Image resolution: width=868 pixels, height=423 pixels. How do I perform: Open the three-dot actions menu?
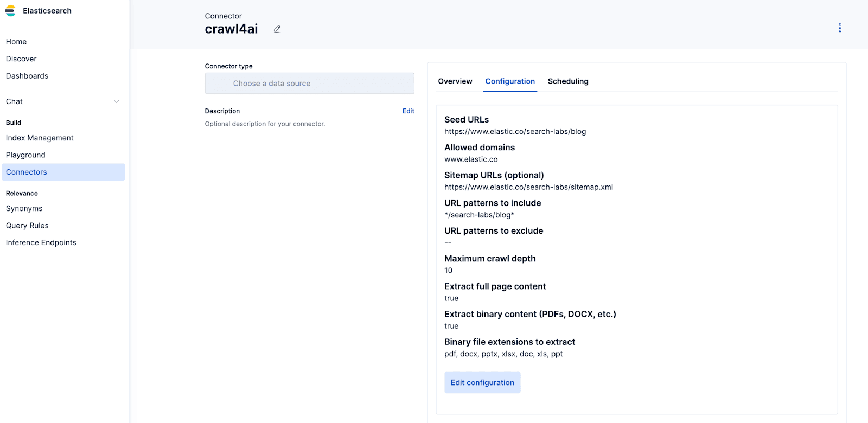(x=840, y=28)
